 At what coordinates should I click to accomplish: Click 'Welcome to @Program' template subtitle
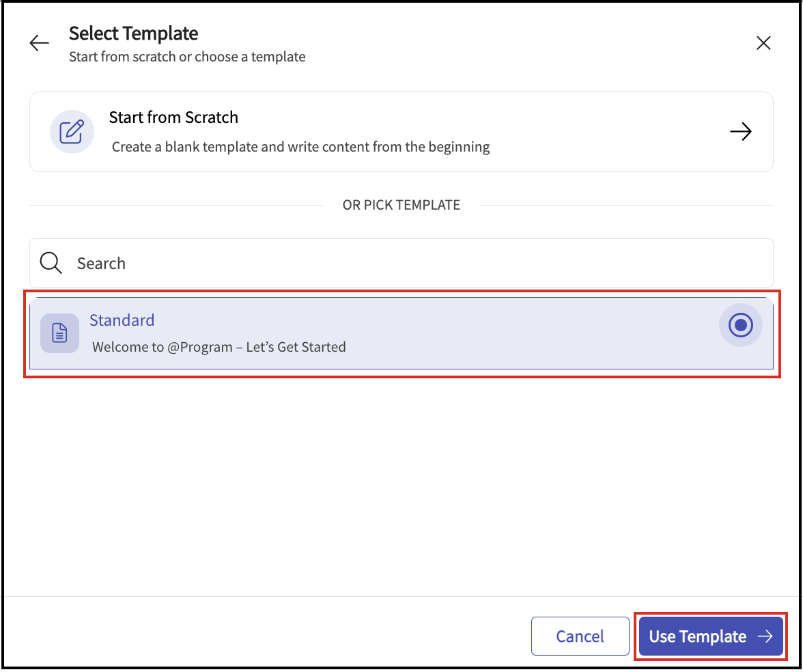(219, 347)
